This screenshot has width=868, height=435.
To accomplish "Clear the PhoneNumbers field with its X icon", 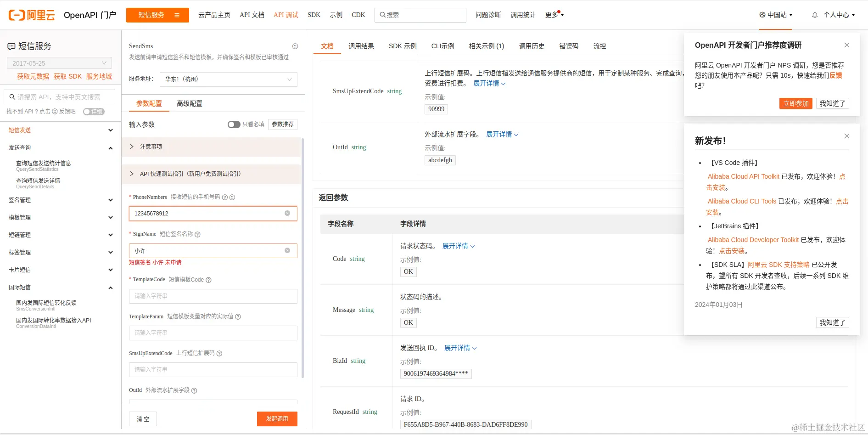I will pos(287,213).
